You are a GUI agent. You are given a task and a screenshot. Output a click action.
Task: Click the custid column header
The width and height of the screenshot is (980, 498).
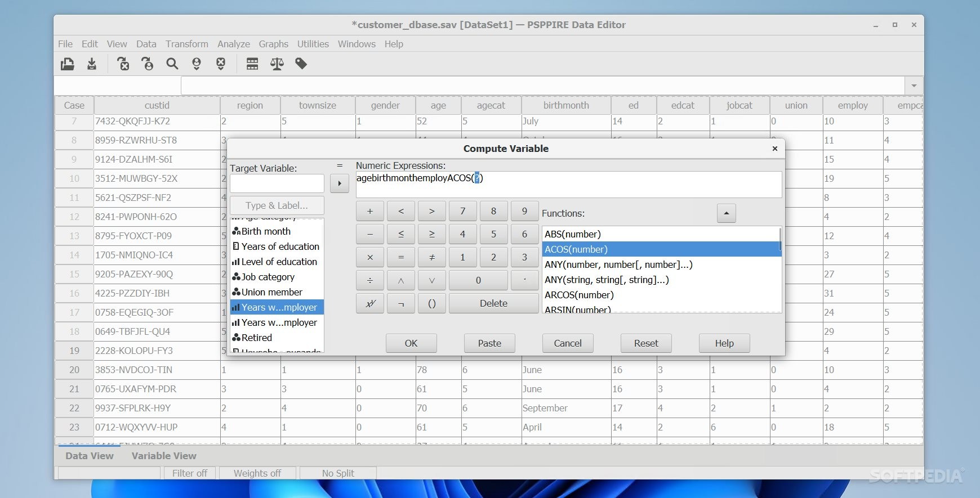point(157,105)
